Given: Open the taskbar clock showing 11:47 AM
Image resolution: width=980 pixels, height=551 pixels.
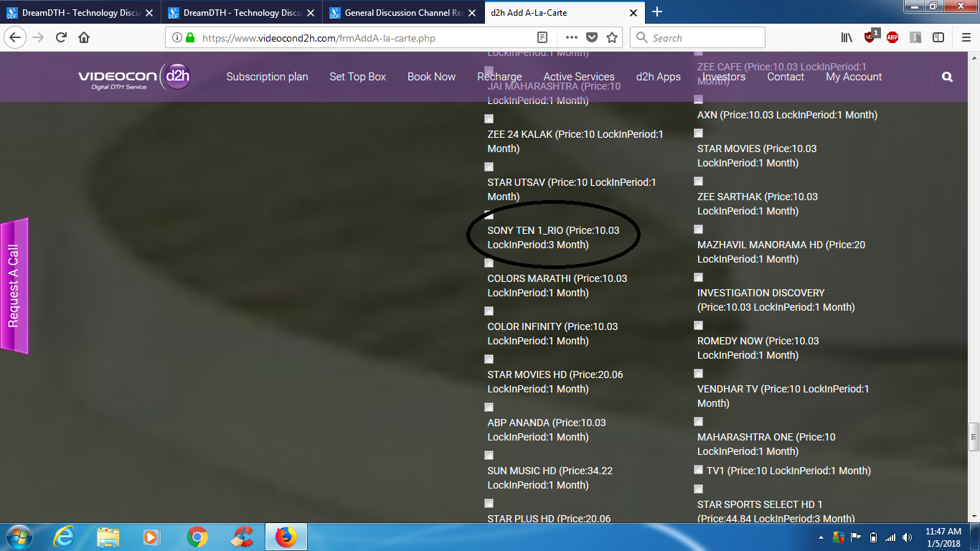Looking at the screenshot, I should (x=943, y=537).
